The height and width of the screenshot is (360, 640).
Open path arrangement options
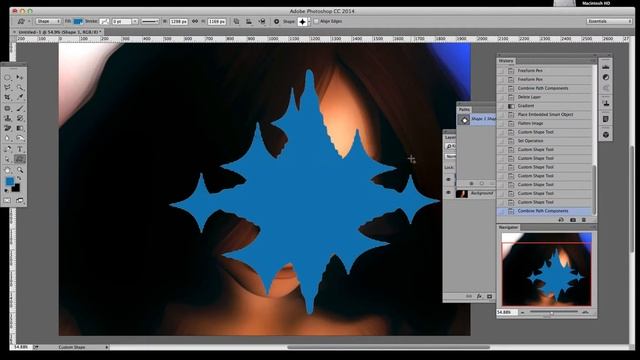[x=262, y=21]
